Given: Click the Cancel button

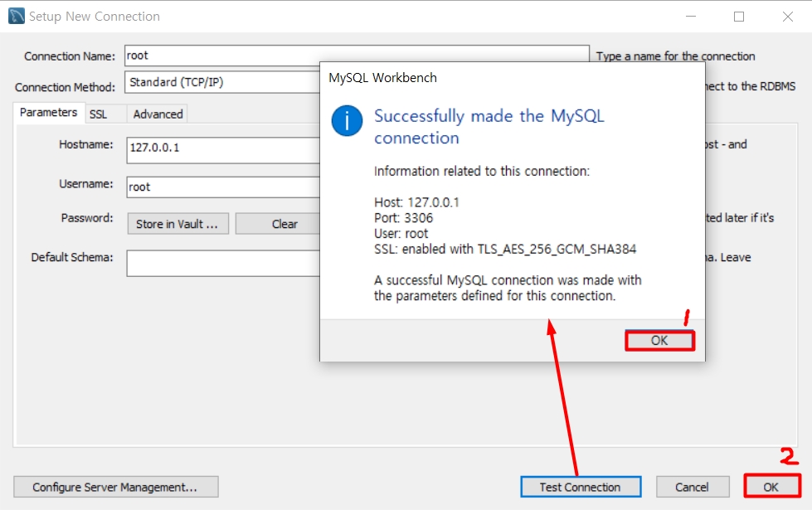Looking at the screenshot, I should coord(693,487).
